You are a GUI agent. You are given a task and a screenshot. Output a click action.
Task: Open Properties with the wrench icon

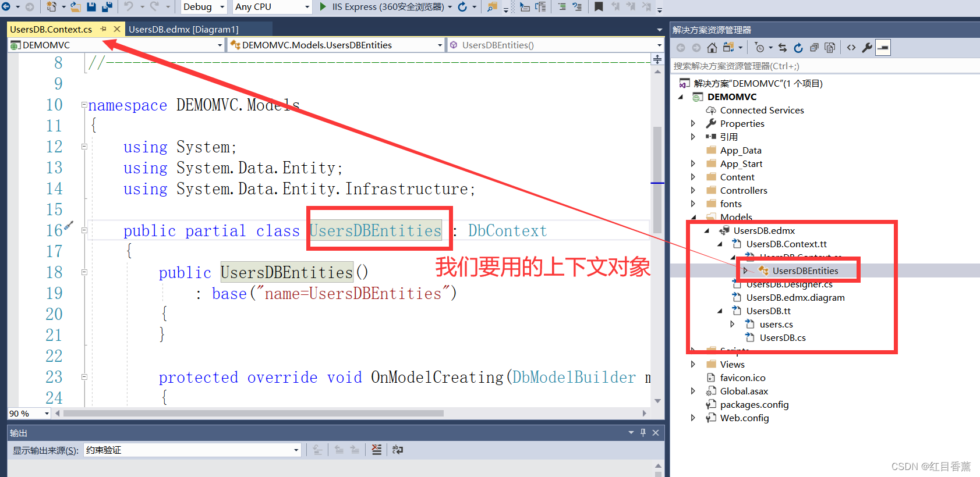[867, 48]
